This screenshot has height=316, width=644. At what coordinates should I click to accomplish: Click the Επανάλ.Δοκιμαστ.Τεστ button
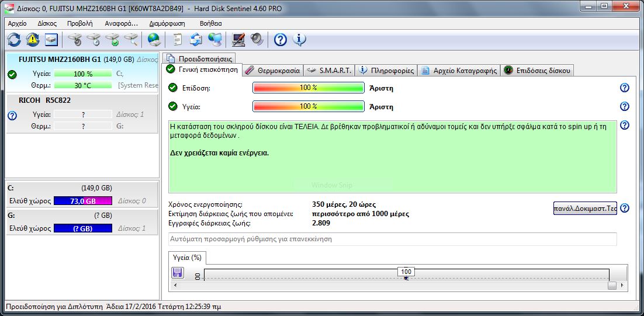click(x=585, y=208)
